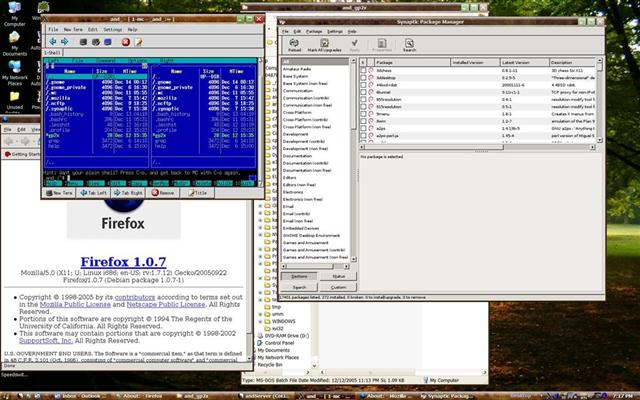Image resolution: width=640 pixels, height=400 pixels.
Task: Open the Package menu in Synaptic
Action: click(x=314, y=31)
